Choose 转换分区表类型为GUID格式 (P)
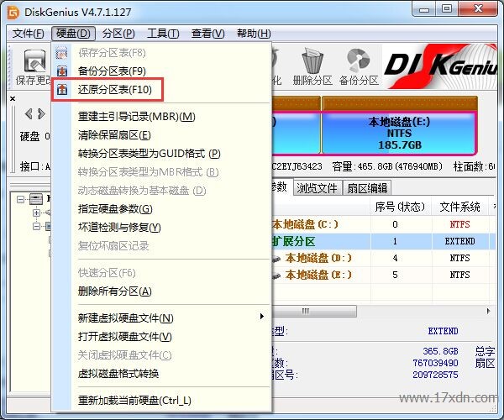The width and height of the screenshot is (504, 420). (x=161, y=154)
